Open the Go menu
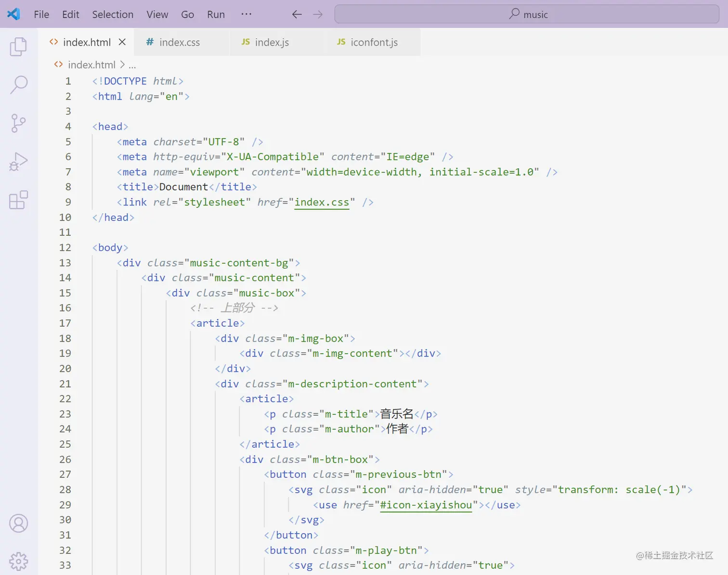The width and height of the screenshot is (728, 575). (x=187, y=14)
